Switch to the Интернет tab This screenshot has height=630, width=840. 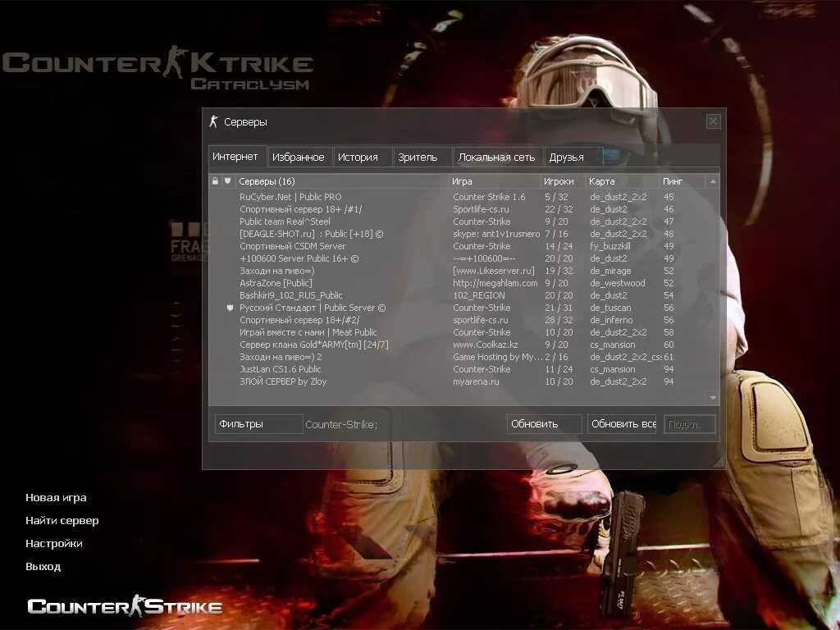point(235,157)
